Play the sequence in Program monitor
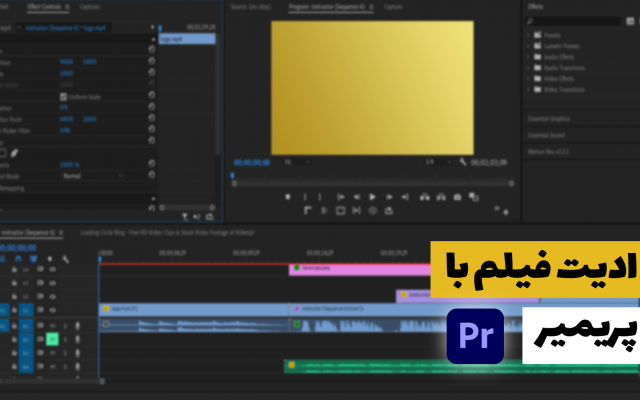 [x=372, y=197]
